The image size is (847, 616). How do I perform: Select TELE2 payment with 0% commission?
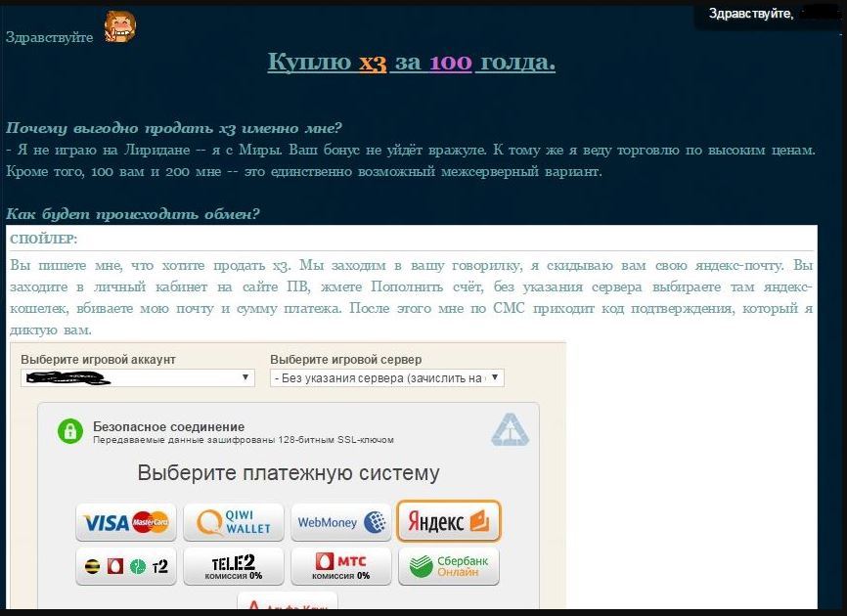(x=234, y=566)
